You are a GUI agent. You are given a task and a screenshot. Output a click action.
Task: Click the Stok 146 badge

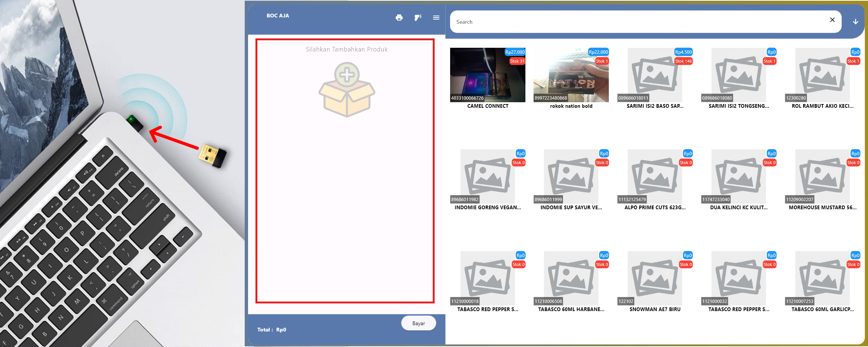(x=683, y=61)
